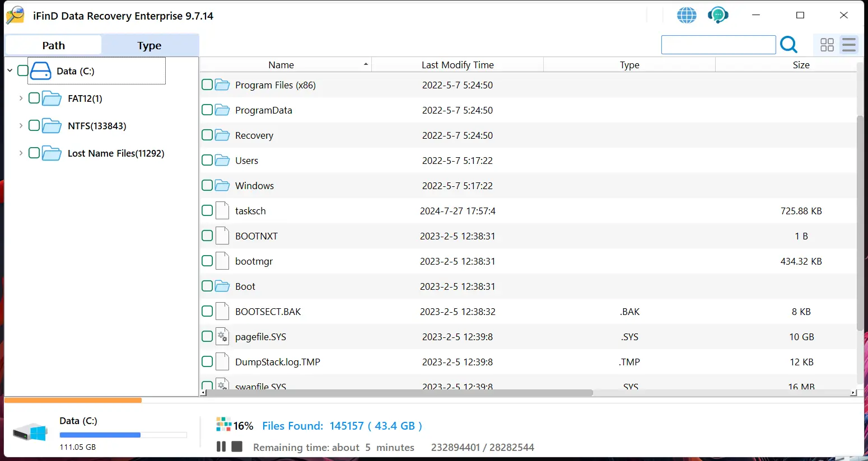Click the Windows drive icon at bottom

click(30, 432)
